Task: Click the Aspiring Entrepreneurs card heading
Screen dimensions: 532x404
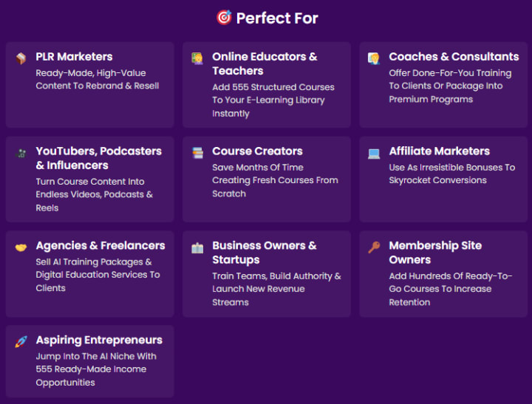Action: pos(99,340)
